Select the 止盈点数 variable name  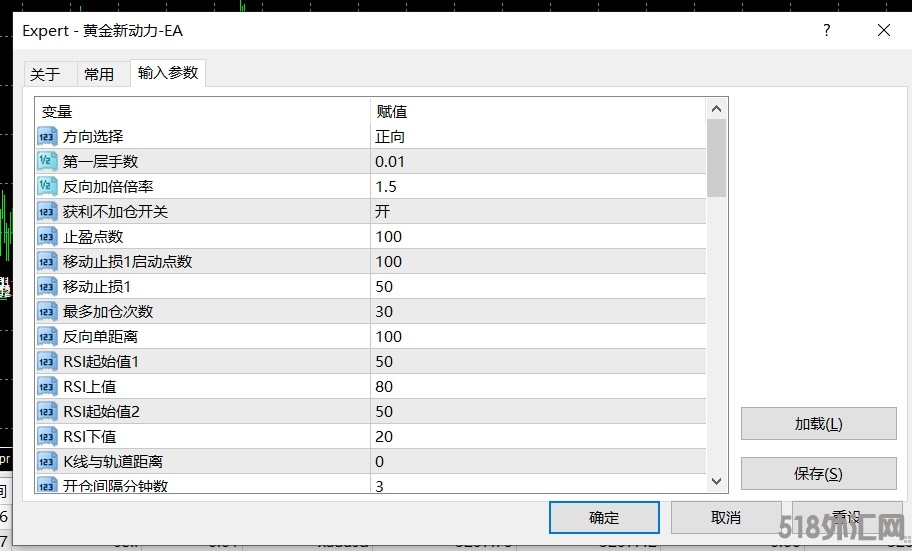[93, 237]
